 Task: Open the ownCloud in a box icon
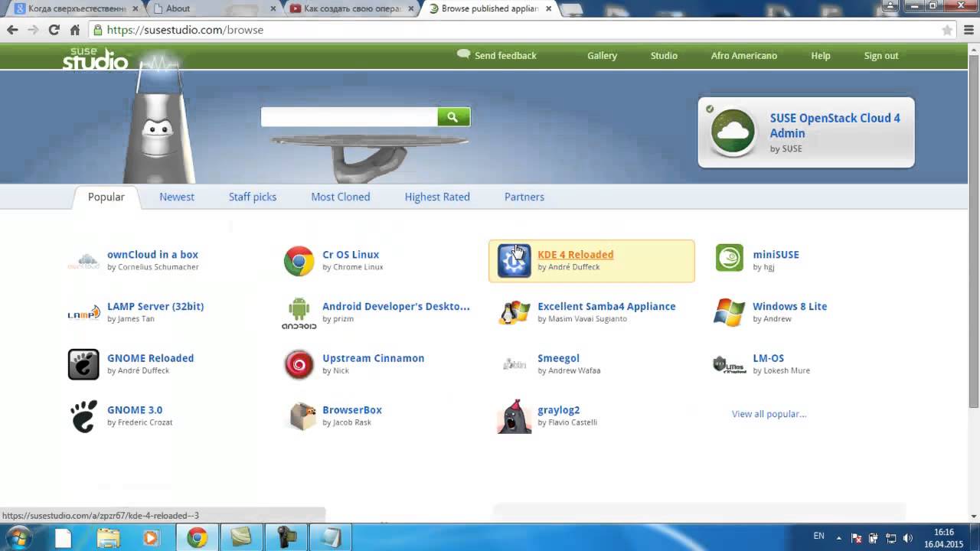pyautogui.click(x=83, y=261)
